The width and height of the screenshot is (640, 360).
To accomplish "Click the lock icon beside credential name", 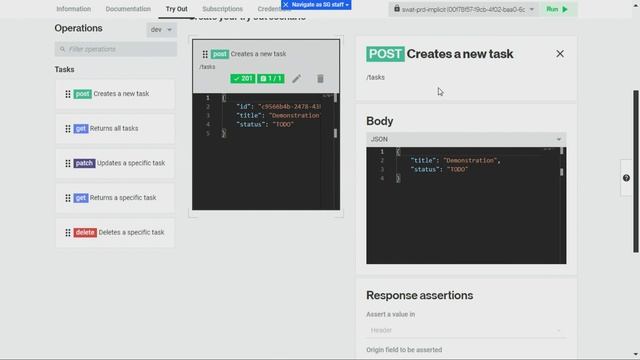I will click(x=397, y=8).
